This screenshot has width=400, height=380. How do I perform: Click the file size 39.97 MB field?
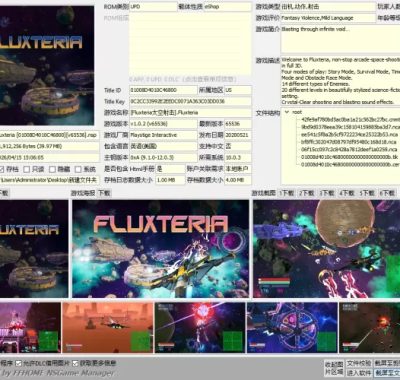[x=49, y=146]
